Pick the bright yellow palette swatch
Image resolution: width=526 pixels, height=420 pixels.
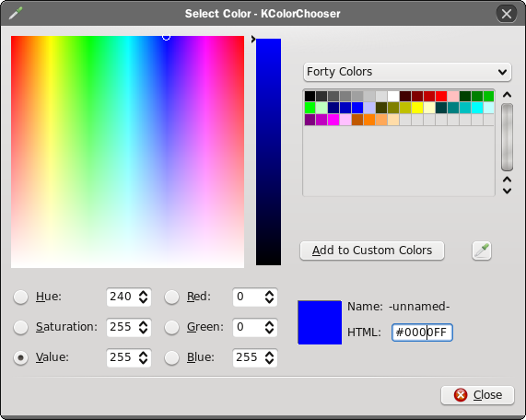tap(417, 108)
